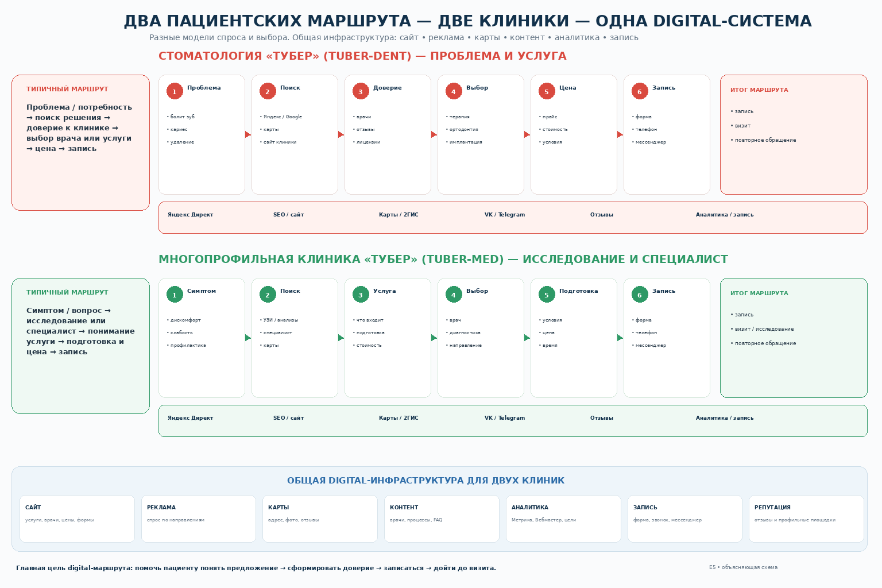Click the 'профилактика' bullet

point(187,346)
